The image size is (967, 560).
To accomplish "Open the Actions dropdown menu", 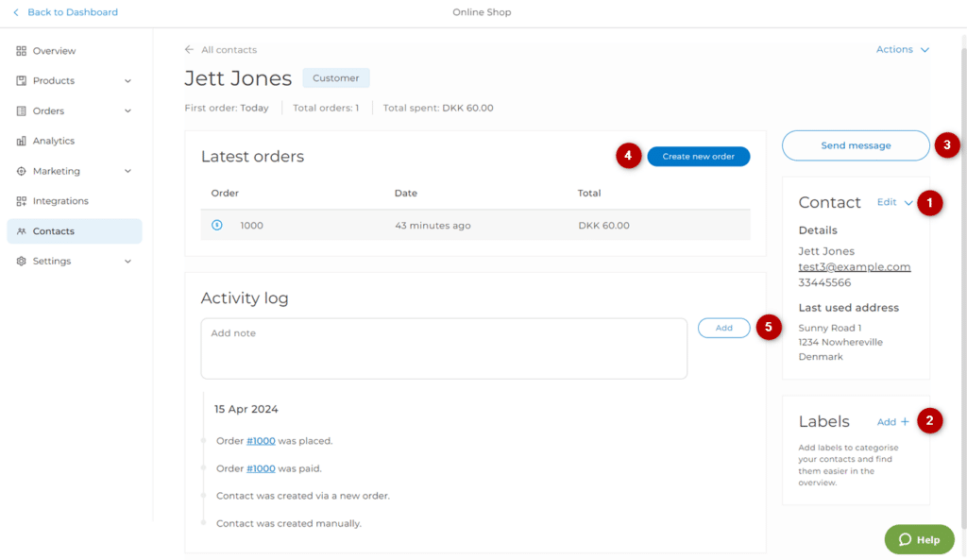I will click(x=902, y=49).
